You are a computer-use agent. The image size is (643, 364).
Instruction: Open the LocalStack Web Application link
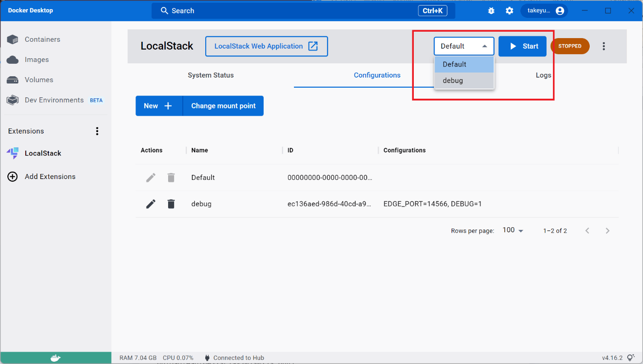point(266,46)
